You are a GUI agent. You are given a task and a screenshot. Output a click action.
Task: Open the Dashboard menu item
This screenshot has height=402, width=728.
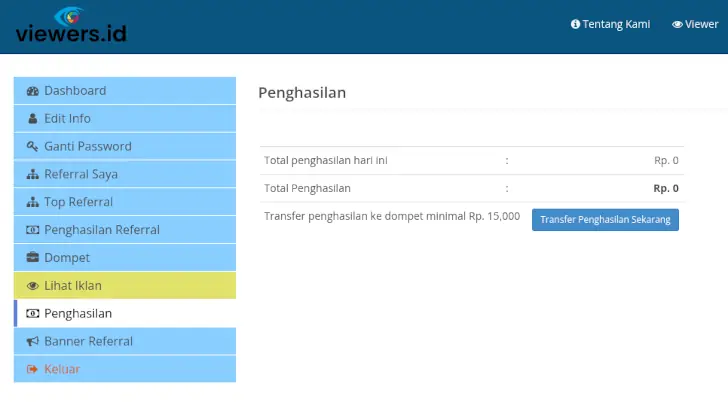125,91
